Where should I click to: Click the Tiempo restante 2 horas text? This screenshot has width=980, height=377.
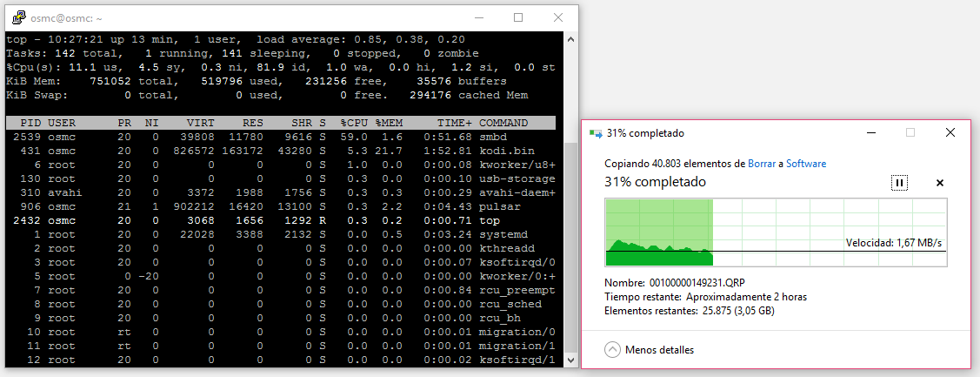pyautogui.click(x=705, y=297)
